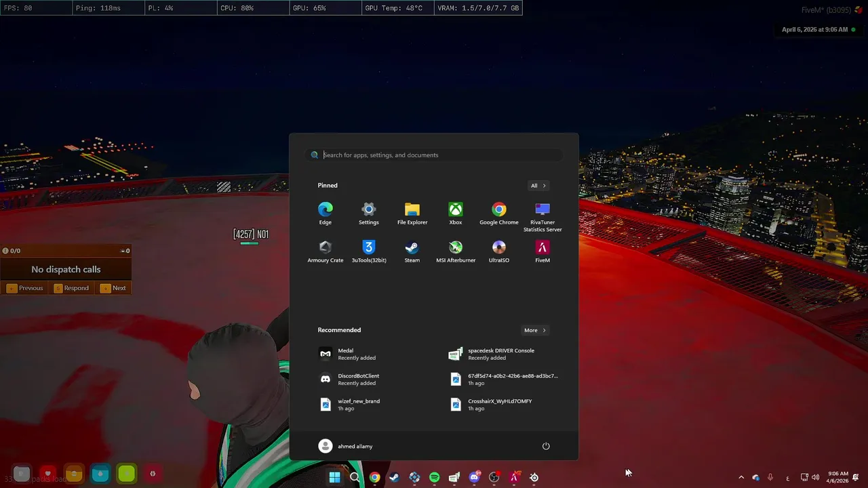Expand All apps list
This screenshot has width=868, height=488.
pyautogui.click(x=538, y=186)
